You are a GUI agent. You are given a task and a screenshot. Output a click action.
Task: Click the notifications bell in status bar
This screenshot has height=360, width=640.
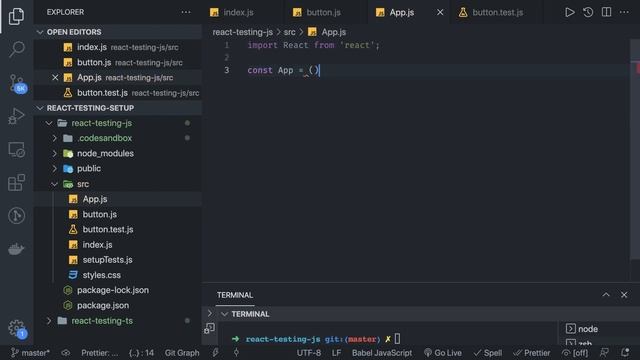625,353
